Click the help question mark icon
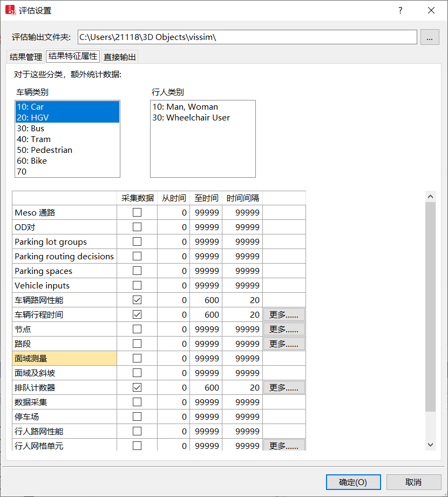448x497 pixels. click(x=400, y=10)
